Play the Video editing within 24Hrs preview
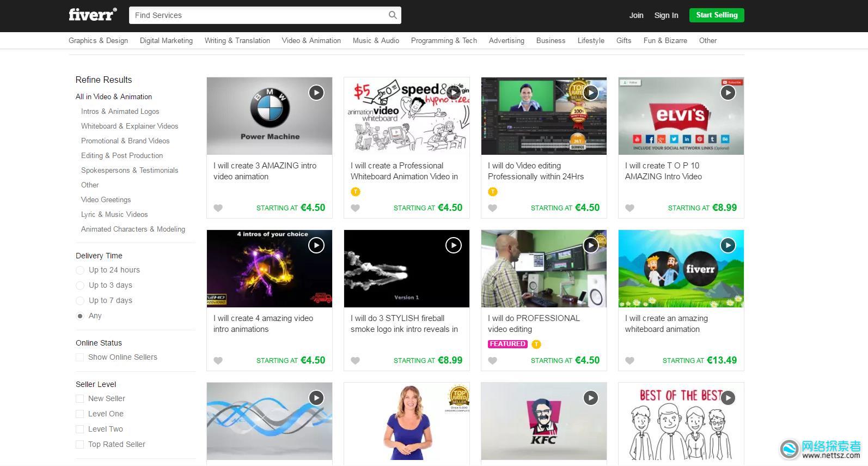This screenshot has height=466, width=868. (591, 93)
